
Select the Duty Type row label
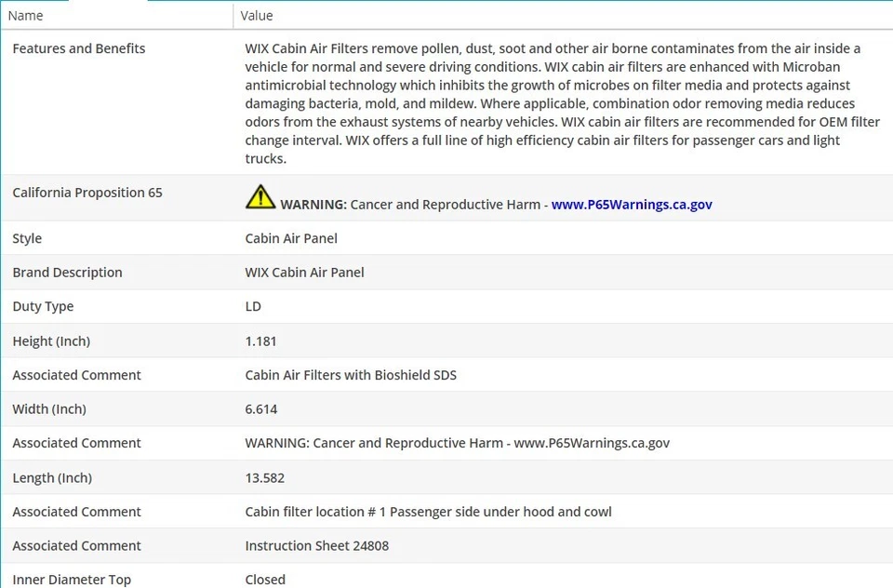tap(43, 306)
